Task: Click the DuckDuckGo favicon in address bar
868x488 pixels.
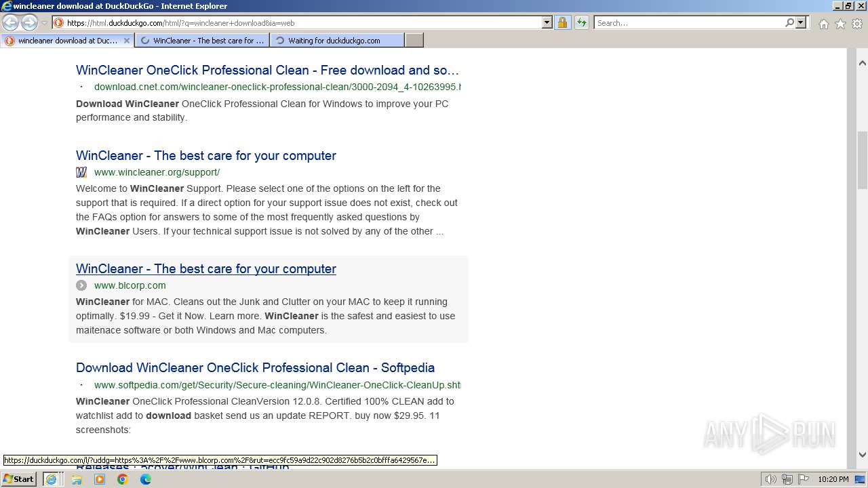Action: click(x=59, y=22)
